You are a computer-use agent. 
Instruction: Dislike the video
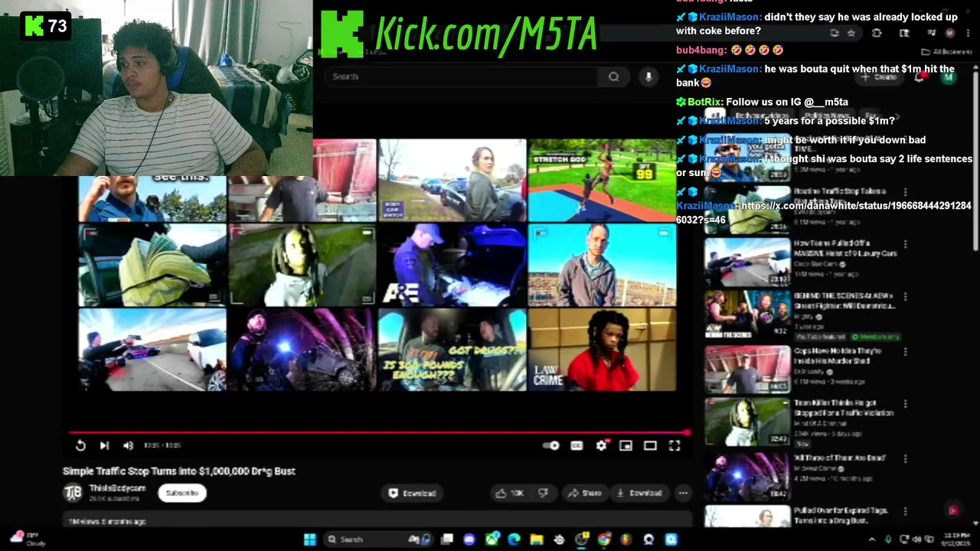click(544, 493)
